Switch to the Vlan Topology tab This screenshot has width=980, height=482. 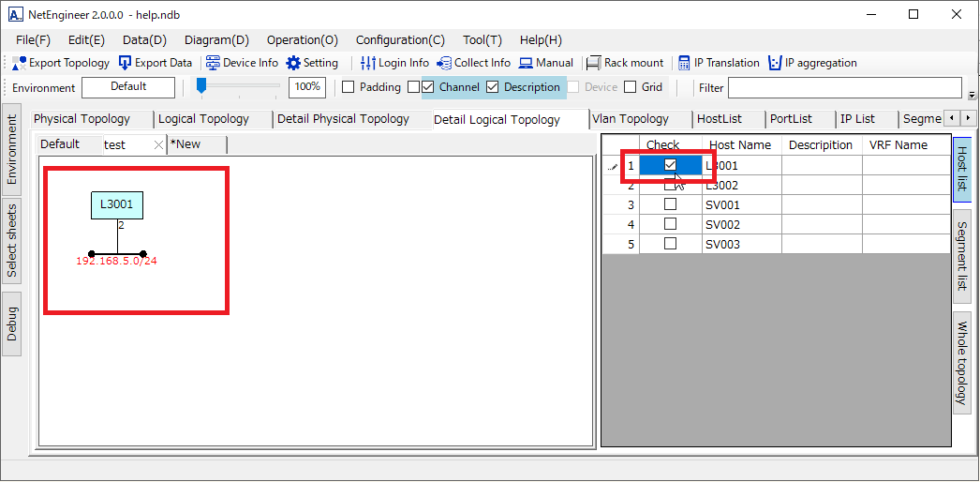point(631,119)
